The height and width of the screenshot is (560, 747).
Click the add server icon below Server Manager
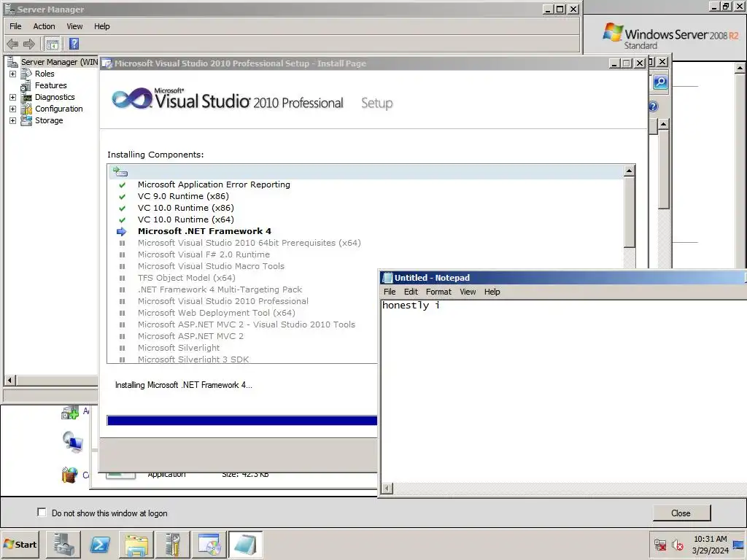pos(69,413)
